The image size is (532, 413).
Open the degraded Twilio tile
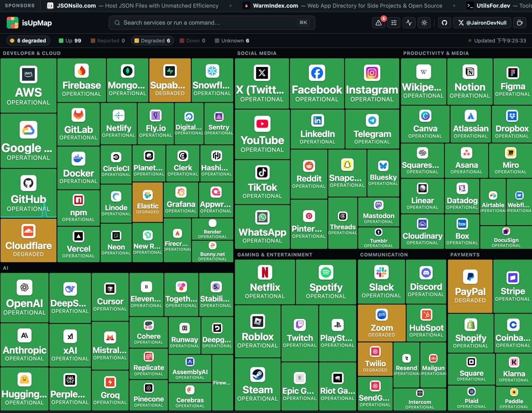coord(375,359)
